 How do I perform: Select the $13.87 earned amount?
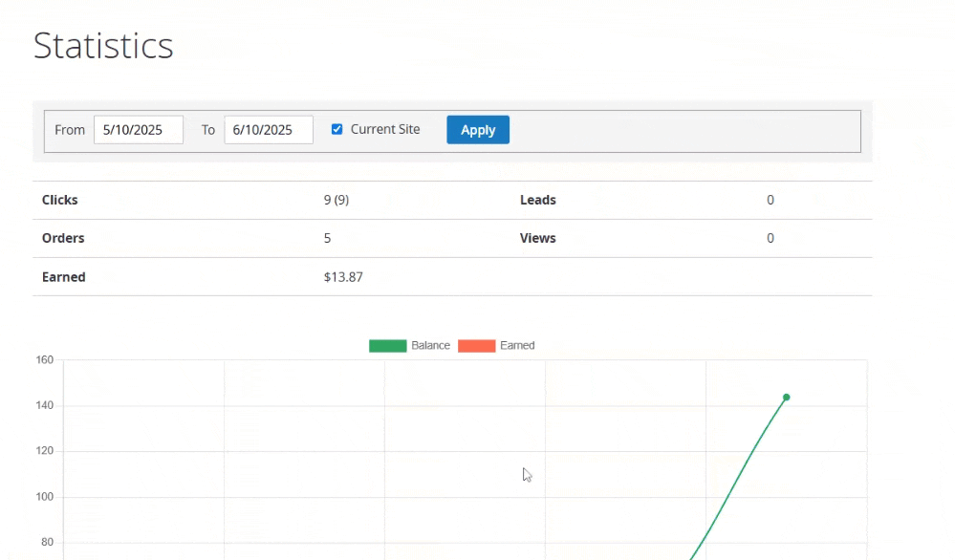343,277
